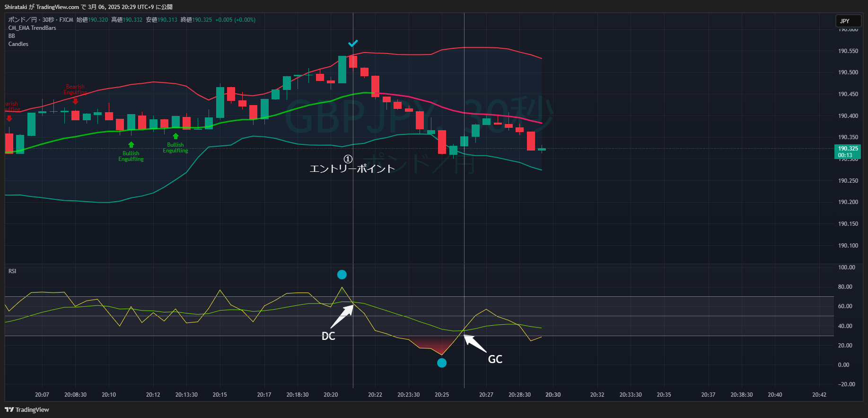This screenshot has height=418, width=868.
Task: Click the 20:35 time axis label
Action: coord(664,395)
